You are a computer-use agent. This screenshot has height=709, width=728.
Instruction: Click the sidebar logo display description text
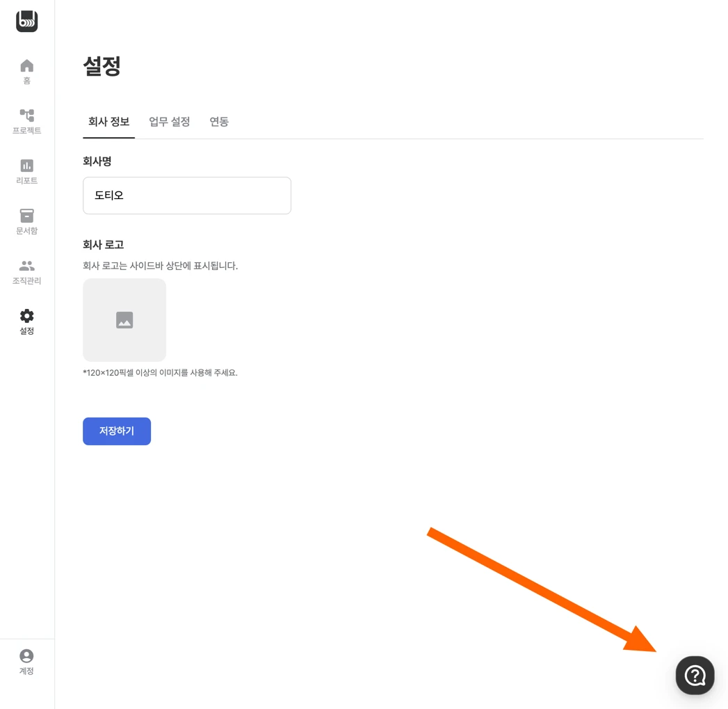[x=160, y=266]
